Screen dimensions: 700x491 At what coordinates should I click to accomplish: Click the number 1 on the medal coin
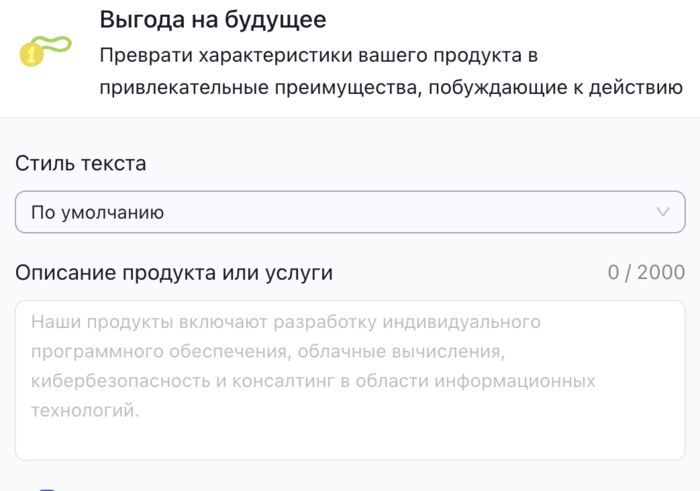[x=32, y=57]
